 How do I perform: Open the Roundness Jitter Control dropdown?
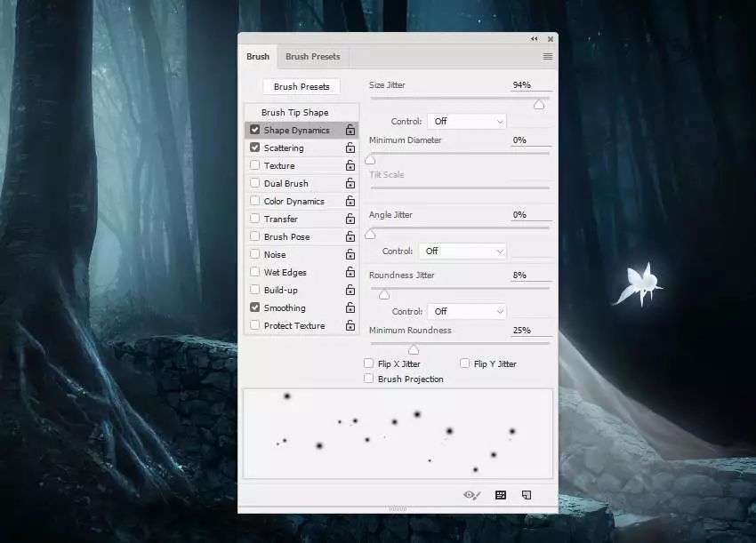point(467,311)
